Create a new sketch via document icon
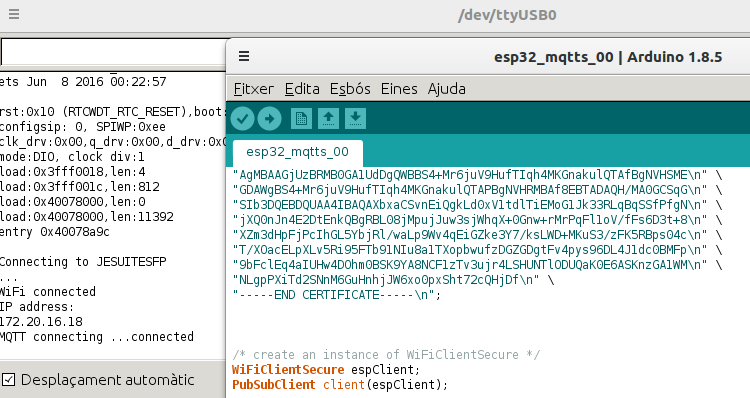The image size is (750, 398). point(301,118)
